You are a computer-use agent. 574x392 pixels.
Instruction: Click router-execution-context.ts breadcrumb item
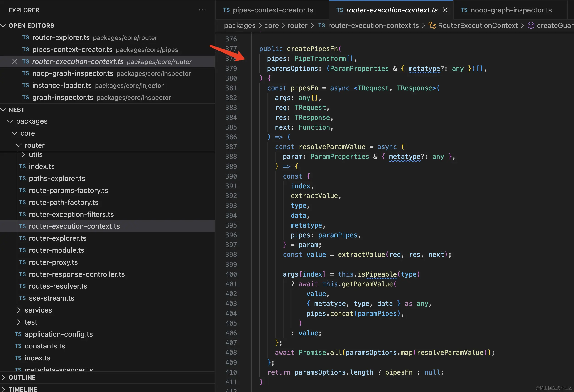(368, 25)
